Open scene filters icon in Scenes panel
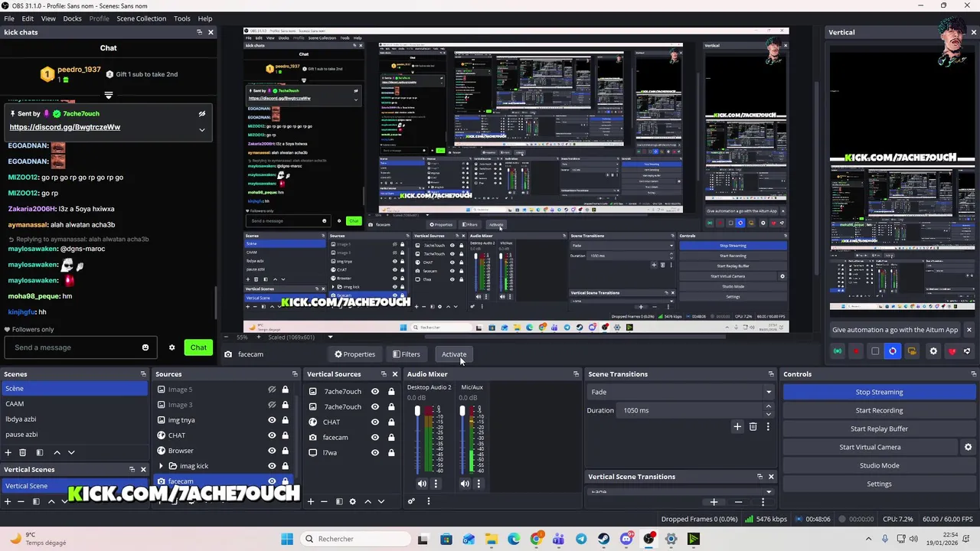The width and height of the screenshot is (980, 551). point(40,453)
